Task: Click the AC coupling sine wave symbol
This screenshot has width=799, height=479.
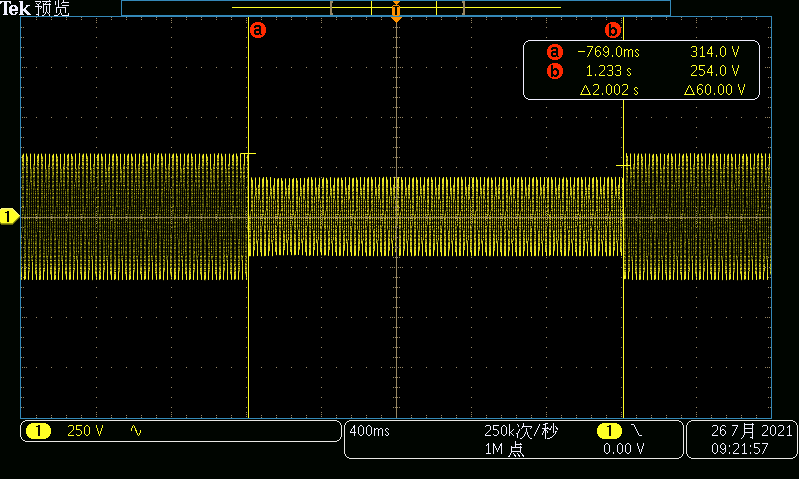Action: tap(136, 431)
